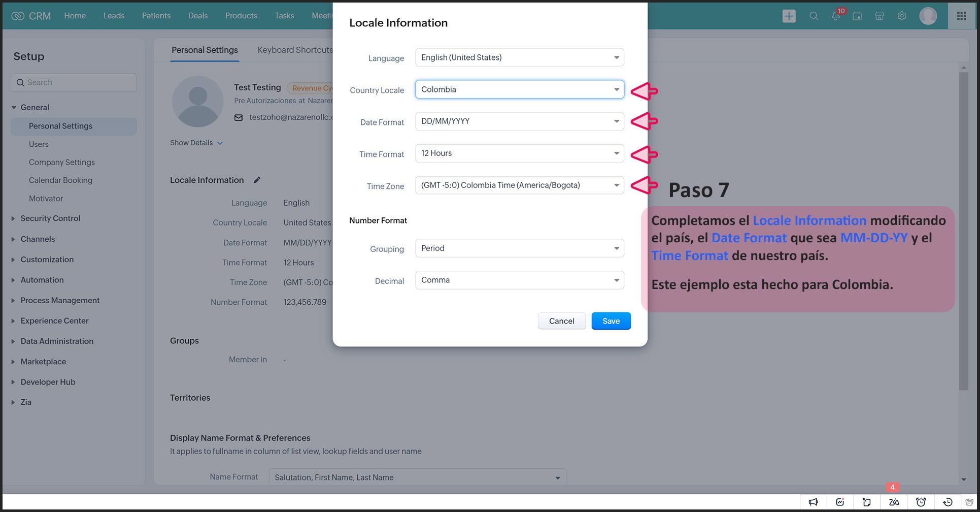Expand Show Details under profile
980x512 pixels.
[x=196, y=143]
